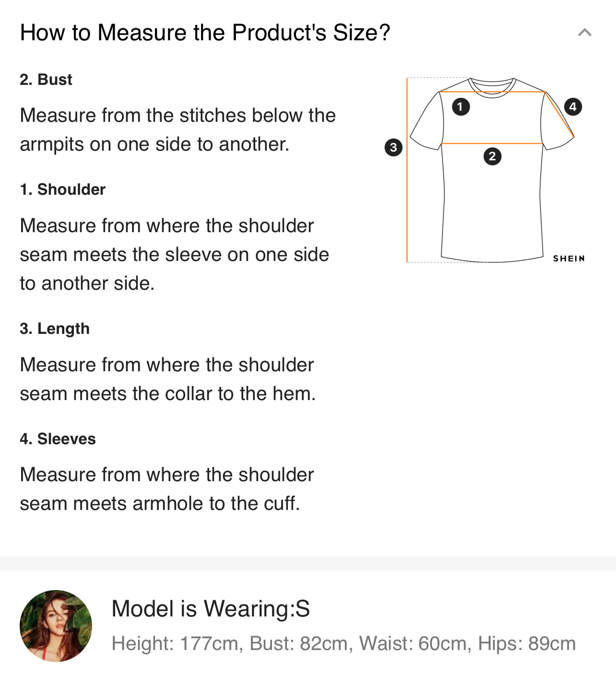Click the number 1 shoulder marker

tap(461, 107)
